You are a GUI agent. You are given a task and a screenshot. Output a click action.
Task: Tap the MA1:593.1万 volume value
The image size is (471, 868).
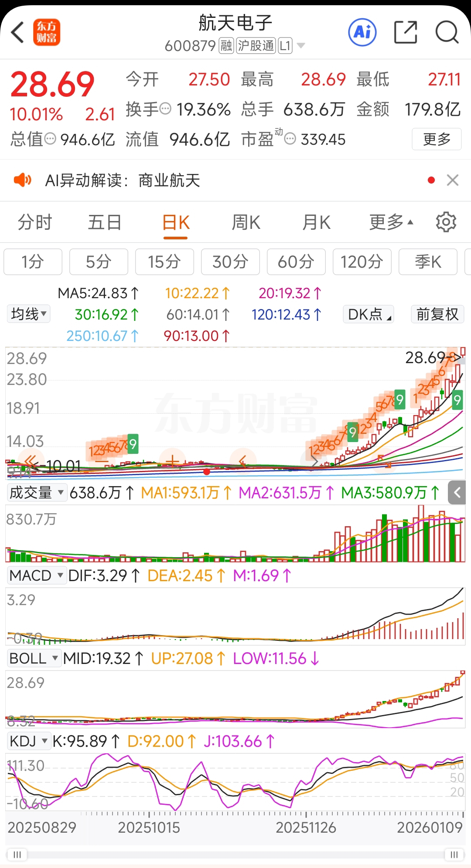click(x=186, y=493)
